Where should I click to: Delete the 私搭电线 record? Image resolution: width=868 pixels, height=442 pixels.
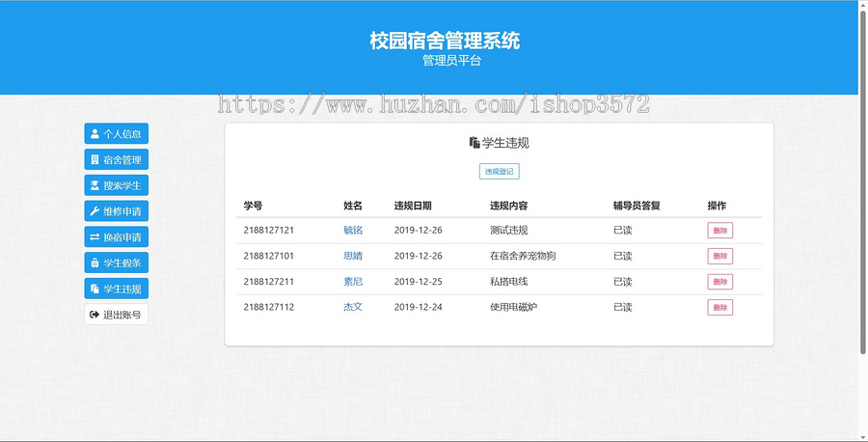point(720,282)
